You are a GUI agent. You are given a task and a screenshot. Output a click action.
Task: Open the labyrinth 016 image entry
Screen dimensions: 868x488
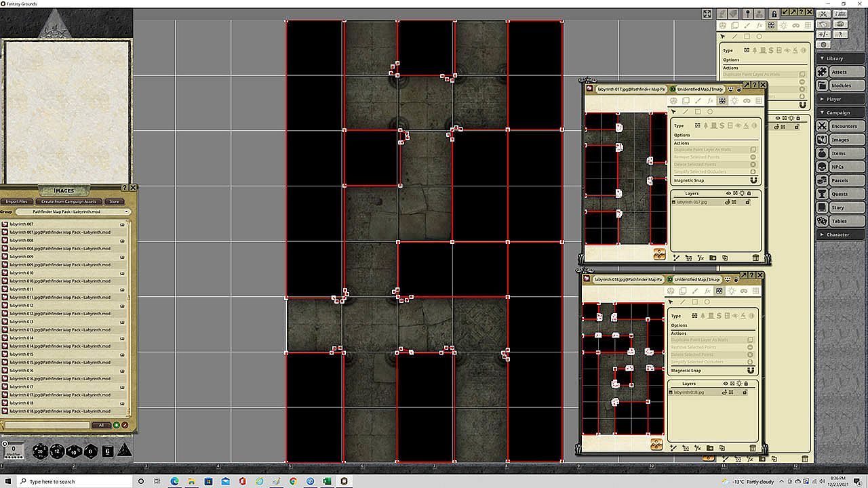coord(65,370)
